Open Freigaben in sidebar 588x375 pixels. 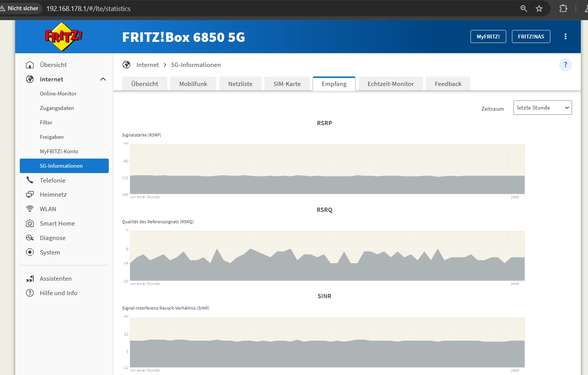[52, 137]
